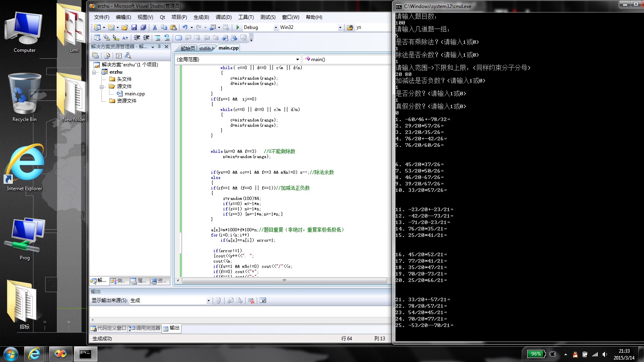The image size is (644, 362).
Task: Select the main.cpp editor tab
Action: 229,48
